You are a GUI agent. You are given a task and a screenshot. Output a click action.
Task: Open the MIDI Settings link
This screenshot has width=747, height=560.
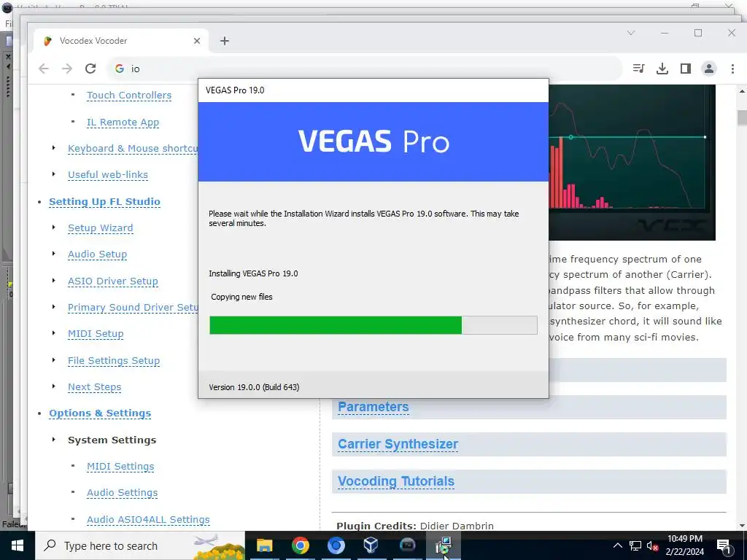(120, 467)
